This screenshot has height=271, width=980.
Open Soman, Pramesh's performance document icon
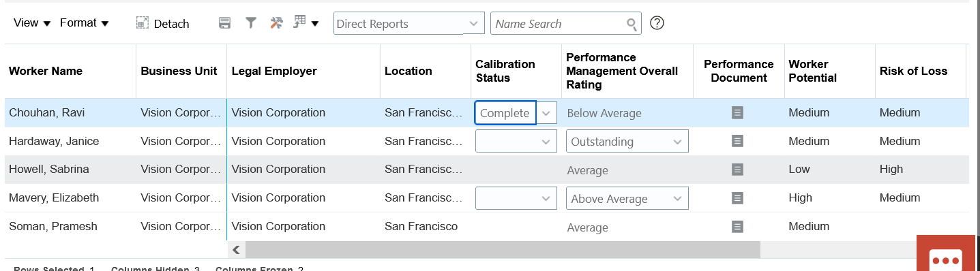coord(737,226)
